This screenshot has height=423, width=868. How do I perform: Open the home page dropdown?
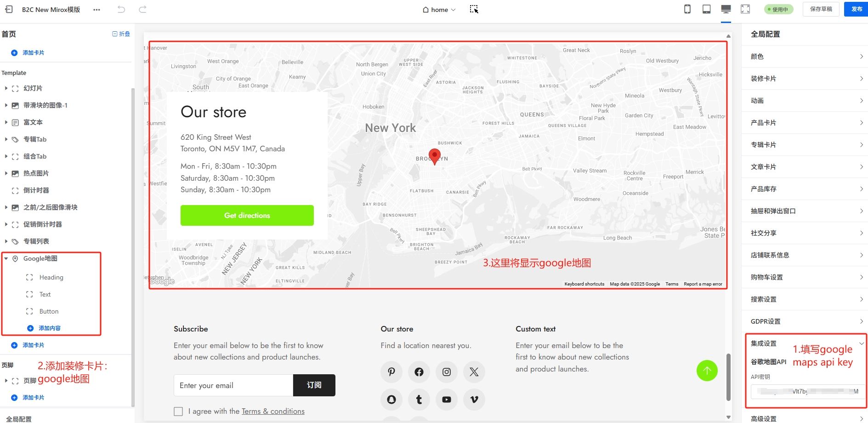pos(439,10)
